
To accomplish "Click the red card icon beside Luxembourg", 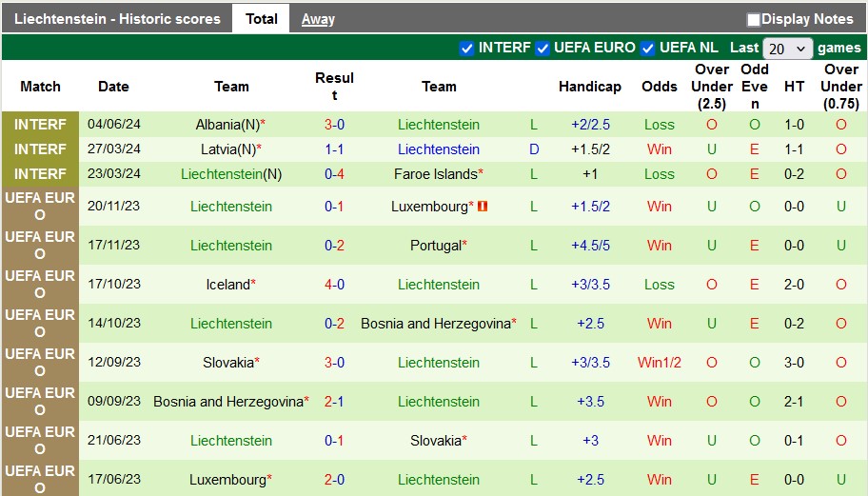I will coord(483,206).
